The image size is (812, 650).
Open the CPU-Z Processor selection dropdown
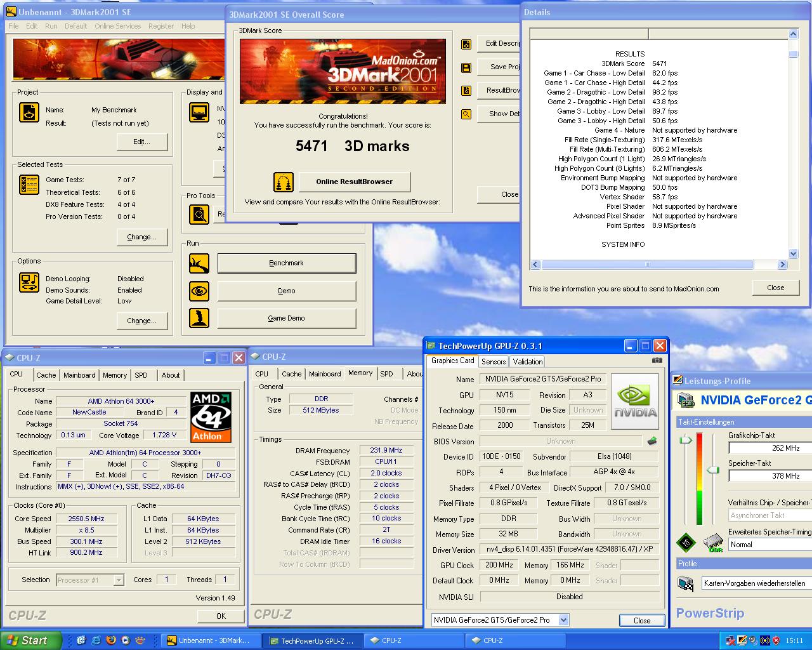tap(118, 580)
